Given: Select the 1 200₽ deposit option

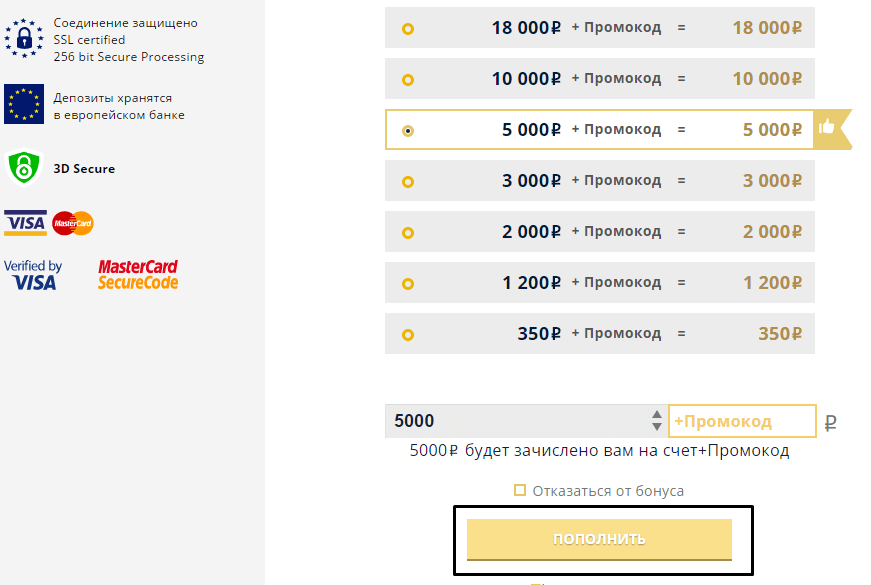Looking at the screenshot, I should (408, 282).
